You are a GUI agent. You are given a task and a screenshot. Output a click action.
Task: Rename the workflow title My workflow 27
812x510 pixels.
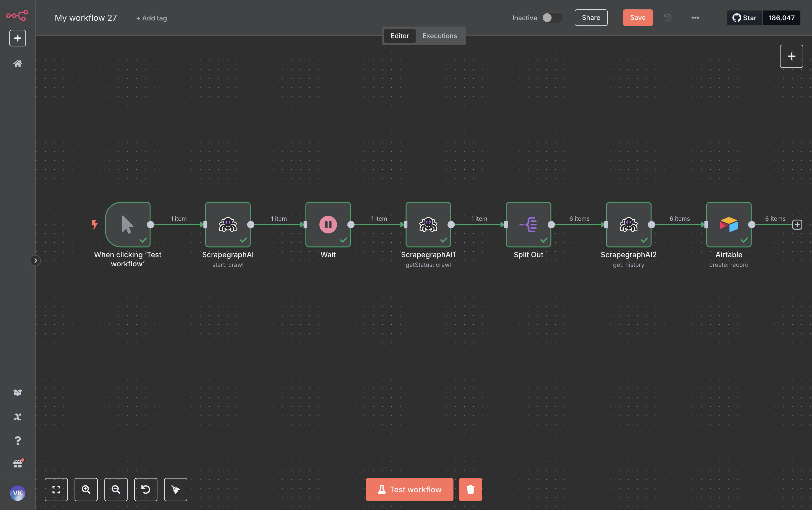[x=86, y=18]
